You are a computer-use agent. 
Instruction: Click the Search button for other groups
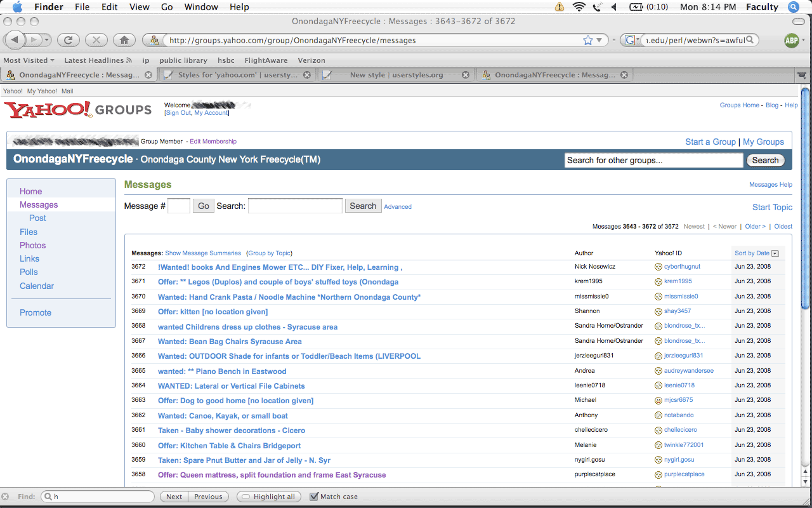(765, 161)
